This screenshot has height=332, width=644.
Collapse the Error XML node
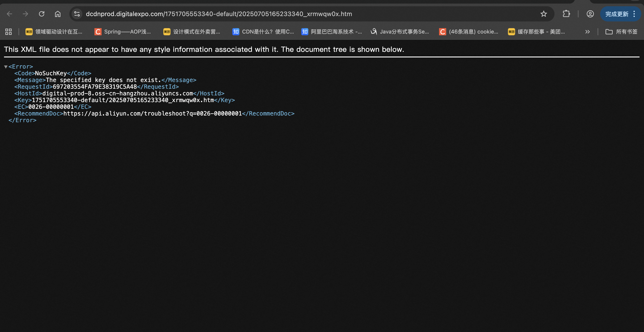6,67
